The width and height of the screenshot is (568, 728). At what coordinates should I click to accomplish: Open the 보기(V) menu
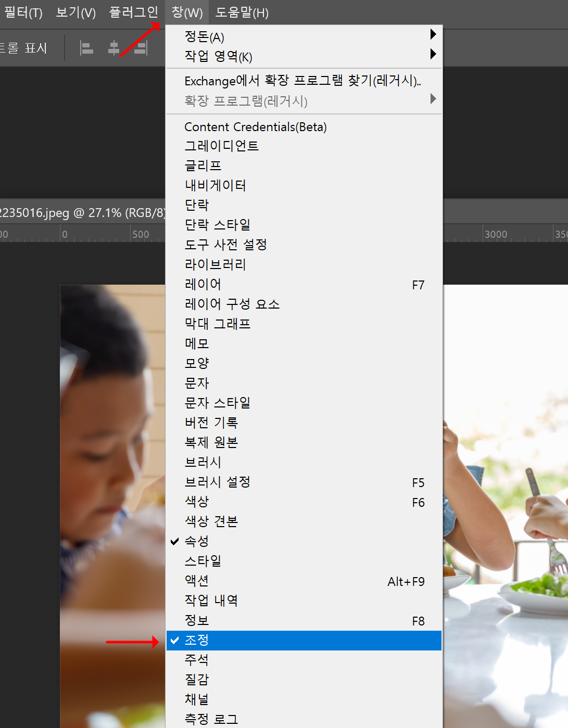tap(74, 13)
